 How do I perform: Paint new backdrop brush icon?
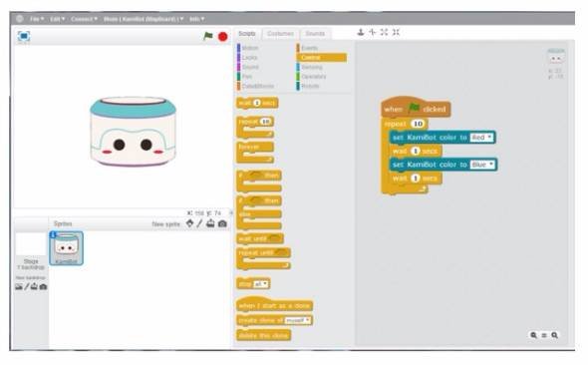[x=26, y=287]
